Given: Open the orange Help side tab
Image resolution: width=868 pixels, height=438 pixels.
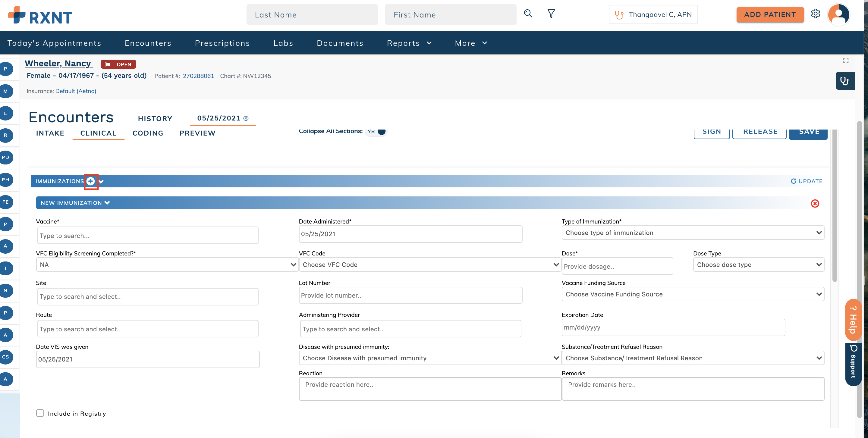Looking at the screenshot, I should [853, 320].
